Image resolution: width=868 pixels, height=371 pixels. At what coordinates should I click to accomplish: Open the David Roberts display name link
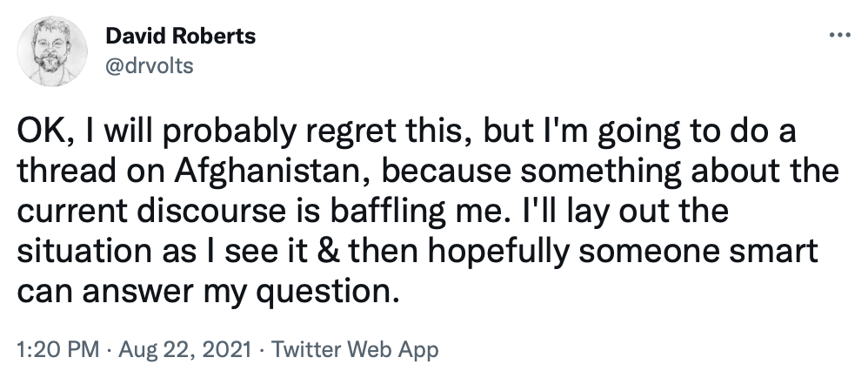(180, 37)
